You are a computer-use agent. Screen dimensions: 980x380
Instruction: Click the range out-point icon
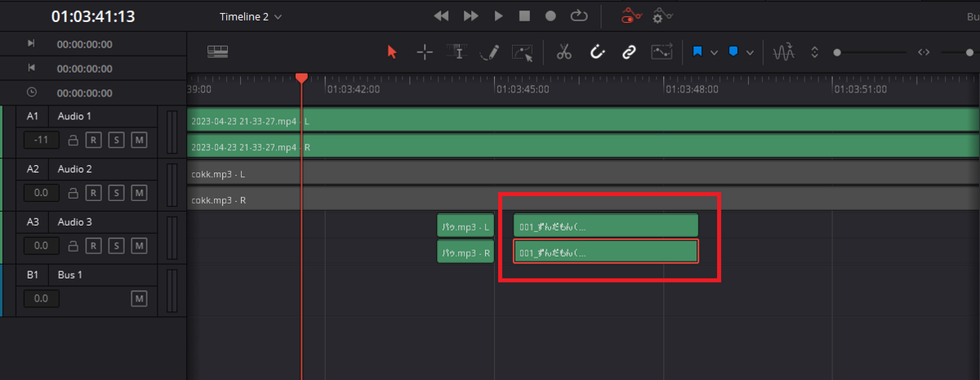[31, 68]
